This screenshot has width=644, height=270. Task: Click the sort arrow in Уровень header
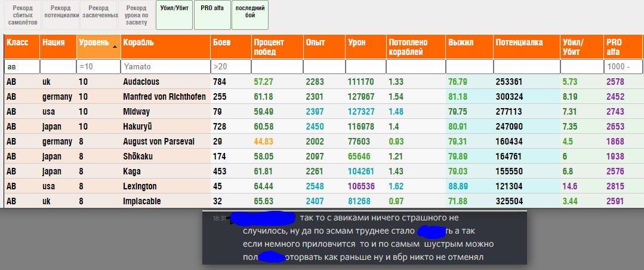click(114, 46)
